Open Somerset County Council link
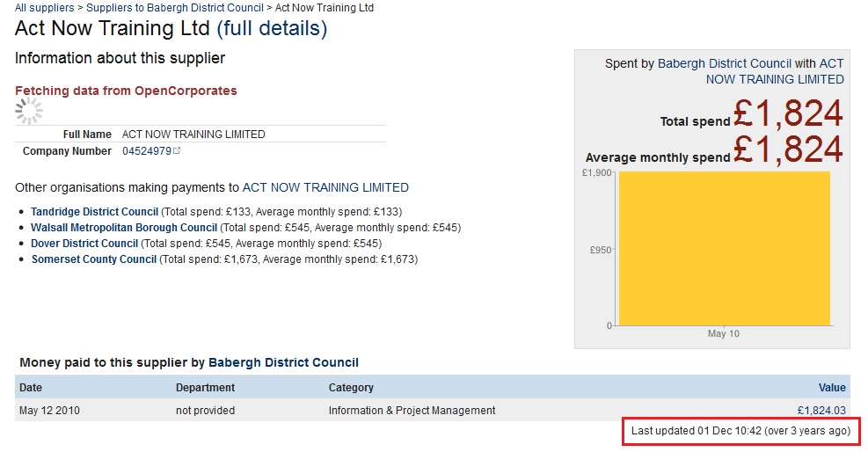 click(x=94, y=259)
